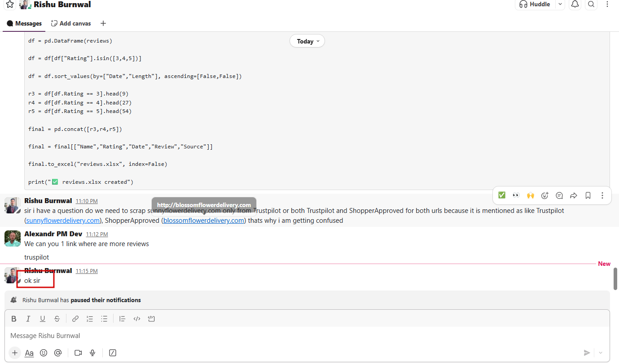Record a video clip with camera icon
The image size is (619, 364).
pyautogui.click(x=78, y=353)
